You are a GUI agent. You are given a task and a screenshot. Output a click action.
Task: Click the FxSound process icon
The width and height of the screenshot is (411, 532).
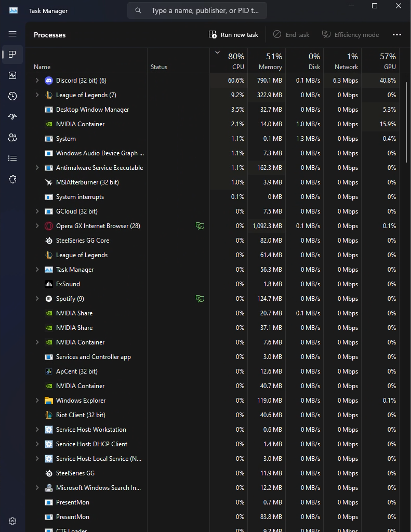[49, 284]
